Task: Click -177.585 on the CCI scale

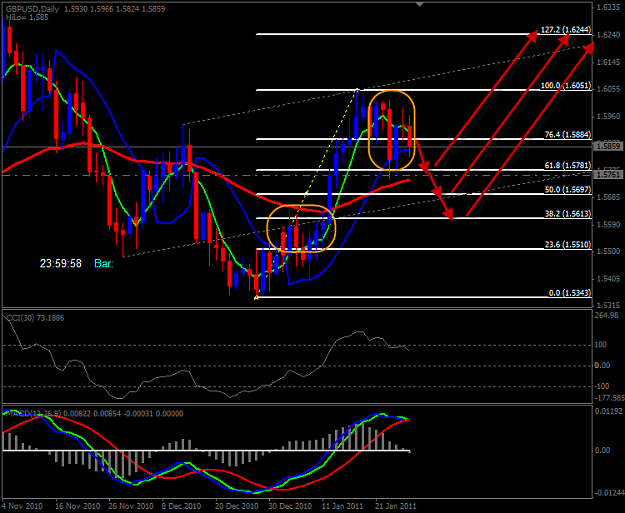Action: tap(609, 398)
